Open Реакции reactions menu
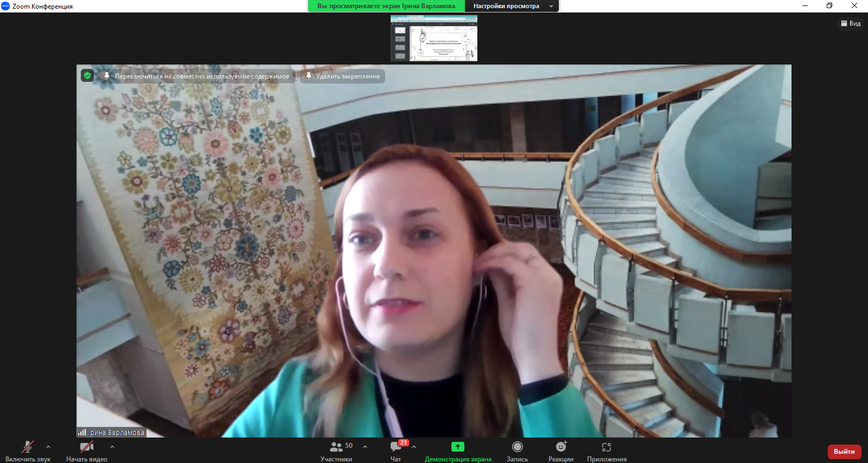The height and width of the screenshot is (463, 868). pos(561,451)
